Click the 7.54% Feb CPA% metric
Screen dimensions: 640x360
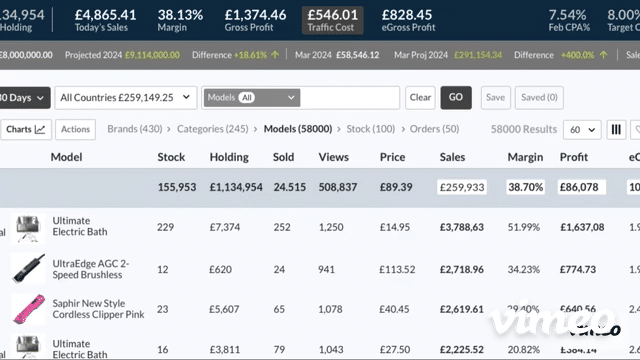point(569,20)
